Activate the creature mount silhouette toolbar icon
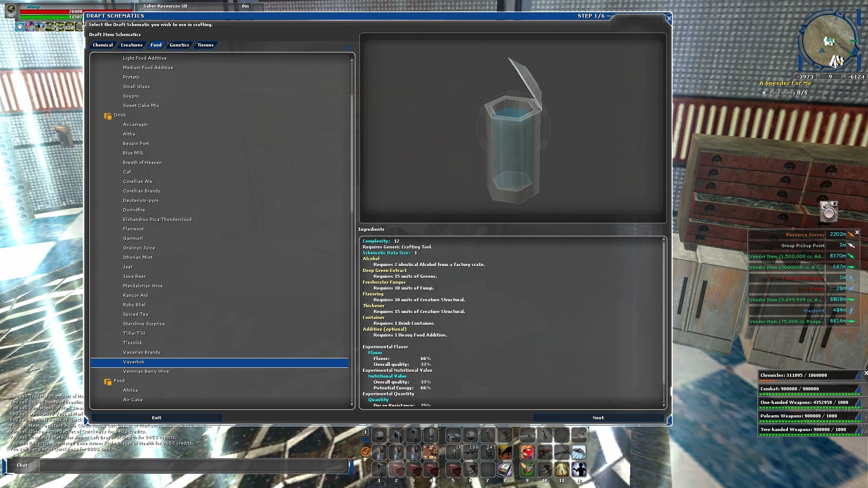Viewport: 868px width, 488px height. [x=505, y=452]
